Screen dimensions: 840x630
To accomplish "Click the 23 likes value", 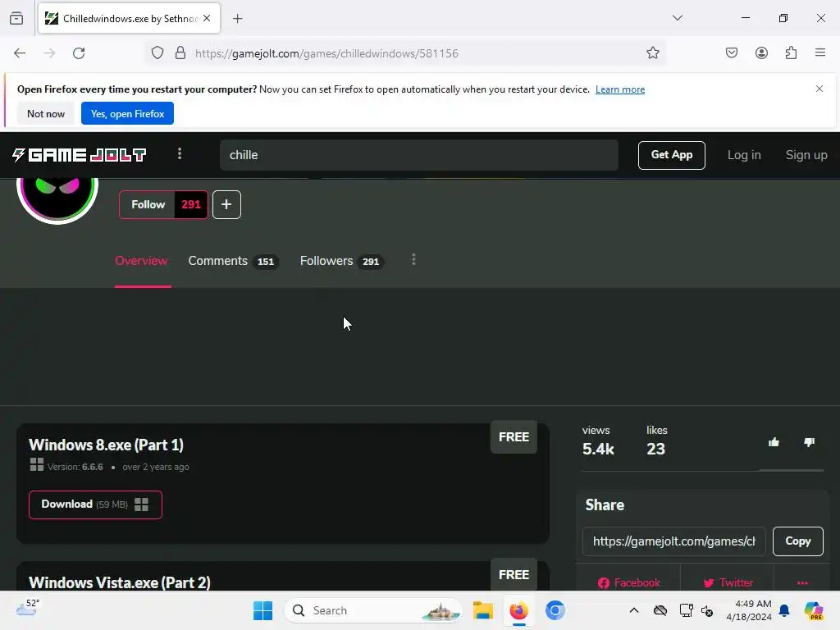I will click(x=655, y=449).
